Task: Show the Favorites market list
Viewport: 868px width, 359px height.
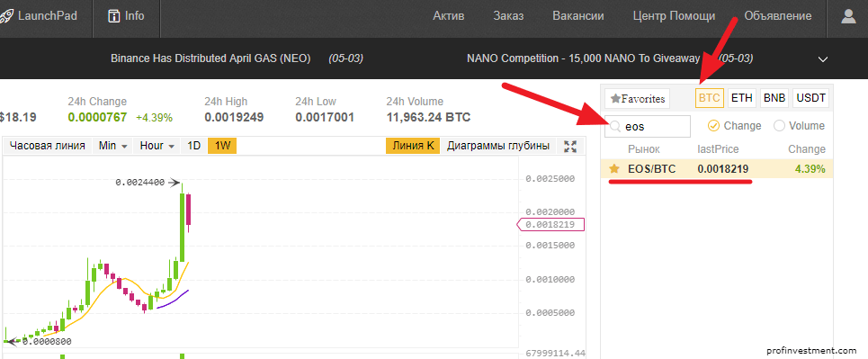Action: [637, 99]
